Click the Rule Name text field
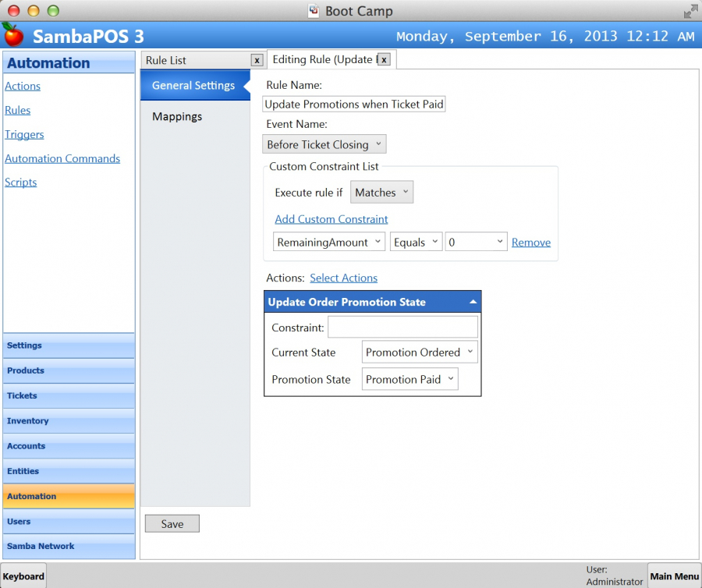 [x=354, y=104]
